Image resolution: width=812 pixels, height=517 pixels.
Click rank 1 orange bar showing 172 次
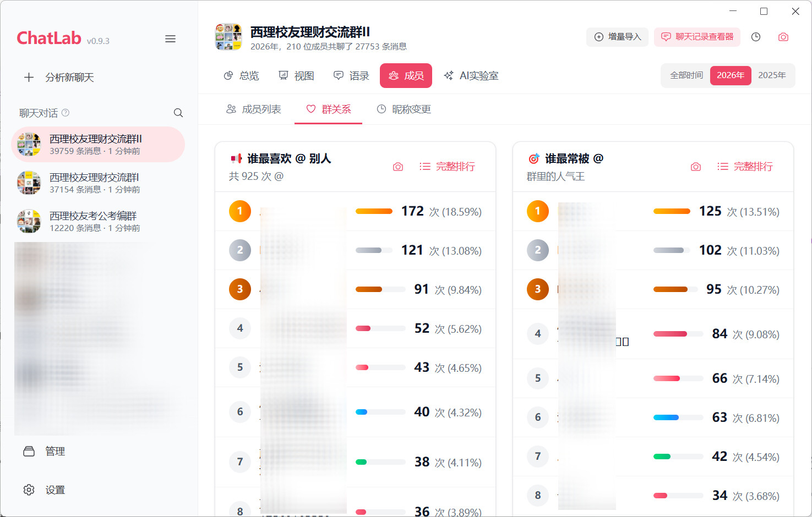point(374,211)
